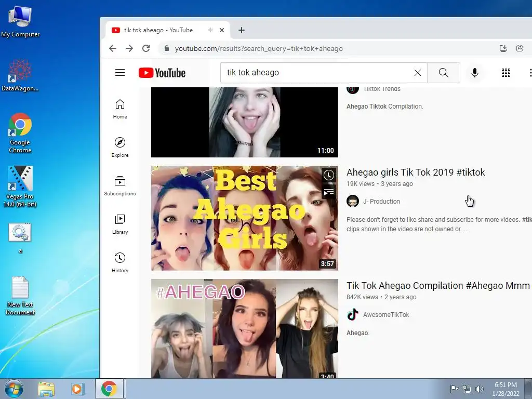Click the 19K views text
The height and width of the screenshot is (399, 532).
361,184
